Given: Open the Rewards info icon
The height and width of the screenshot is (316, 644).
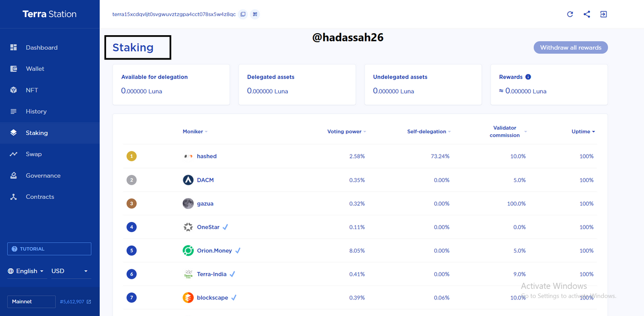Looking at the screenshot, I should (x=528, y=77).
